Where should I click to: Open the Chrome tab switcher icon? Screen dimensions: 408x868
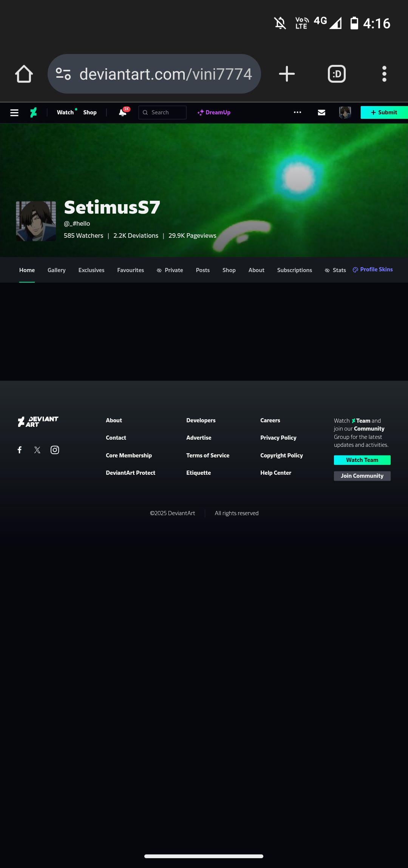(x=337, y=74)
